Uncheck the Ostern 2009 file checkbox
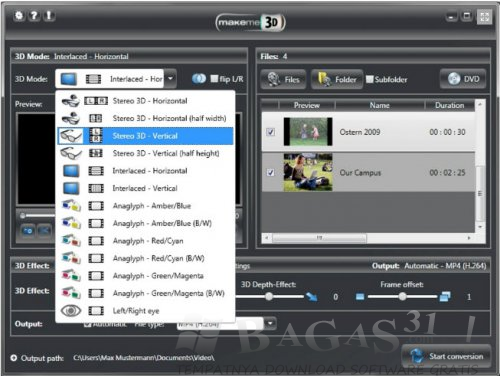 coord(271,132)
